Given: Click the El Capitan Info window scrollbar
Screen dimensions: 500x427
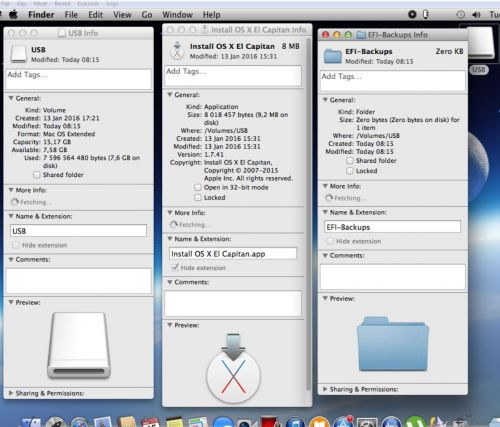Looking at the screenshot, I should (x=308, y=213).
